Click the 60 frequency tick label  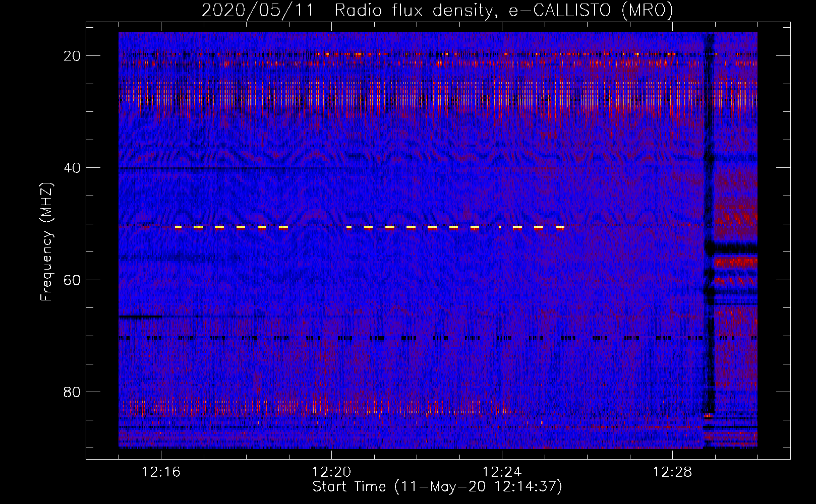[x=73, y=280]
